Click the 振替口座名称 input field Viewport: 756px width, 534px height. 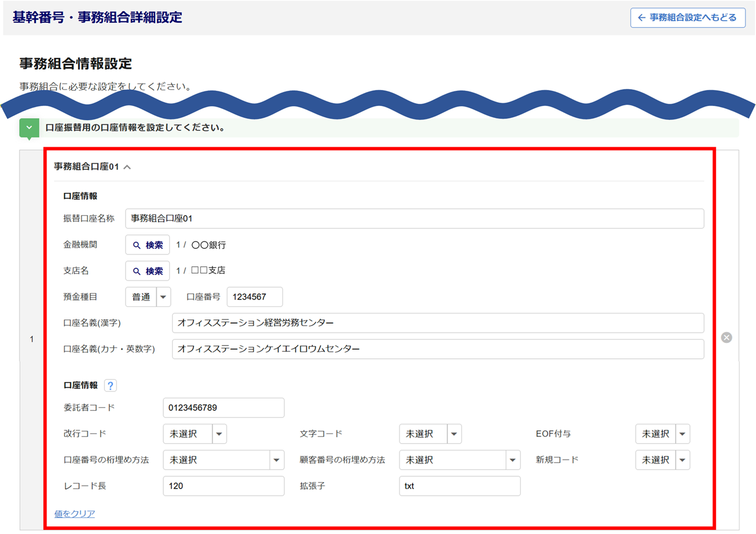pos(414,219)
